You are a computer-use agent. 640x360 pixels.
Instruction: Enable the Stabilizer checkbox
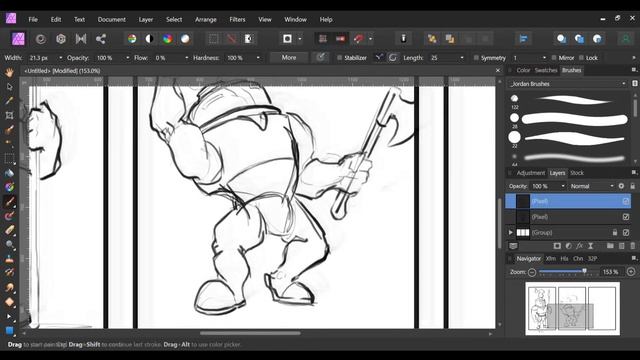(x=339, y=58)
